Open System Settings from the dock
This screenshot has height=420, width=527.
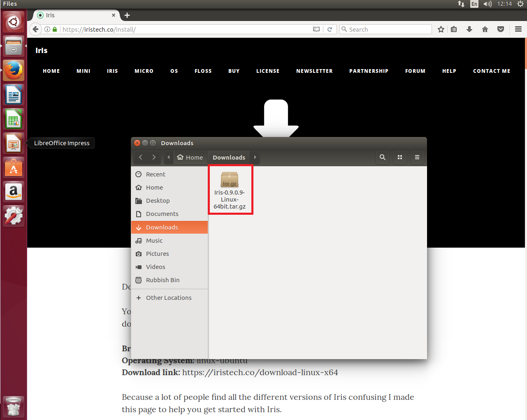coord(14,216)
